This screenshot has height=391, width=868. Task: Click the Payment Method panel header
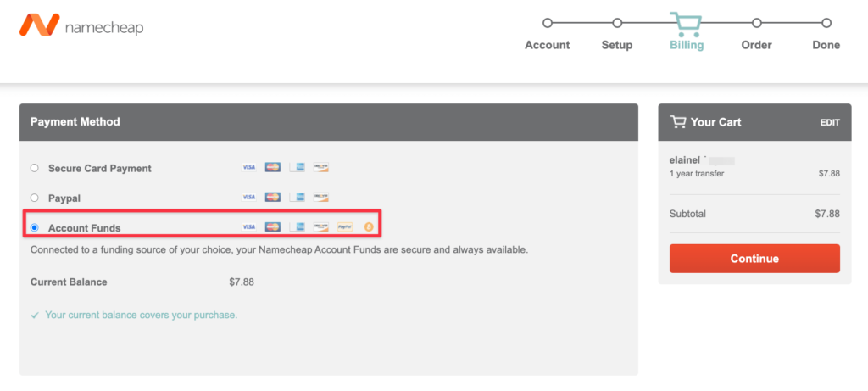coord(329,122)
